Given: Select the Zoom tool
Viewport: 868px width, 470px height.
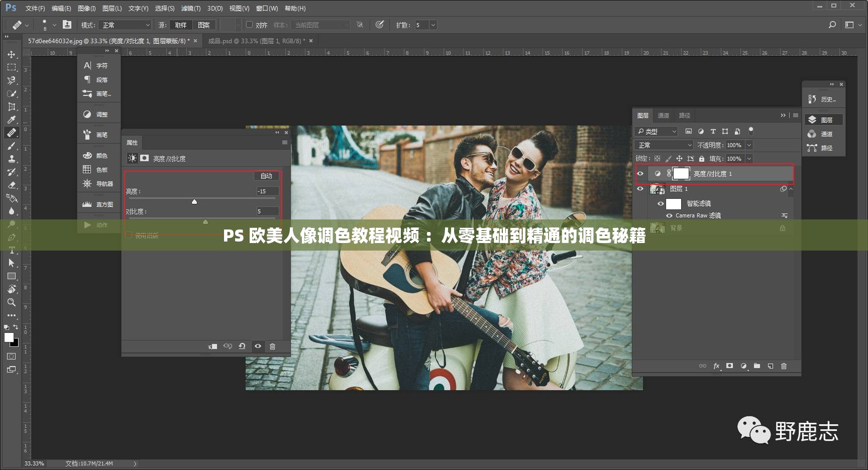Looking at the screenshot, I should coord(12,302).
